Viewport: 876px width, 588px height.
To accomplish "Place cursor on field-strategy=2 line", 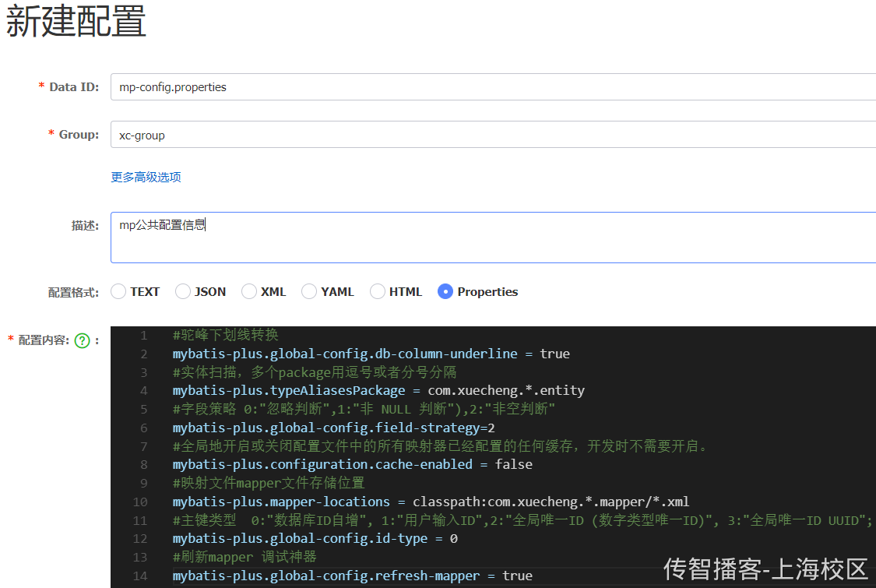I will [333, 428].
